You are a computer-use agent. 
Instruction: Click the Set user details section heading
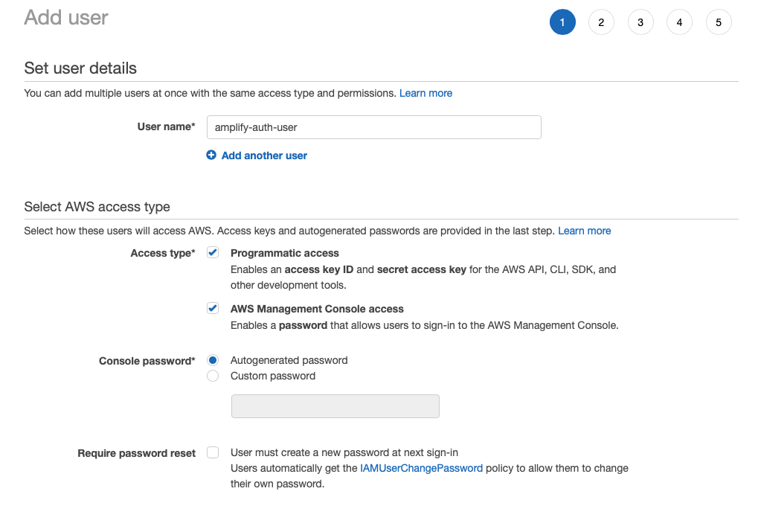pos(80,68)
